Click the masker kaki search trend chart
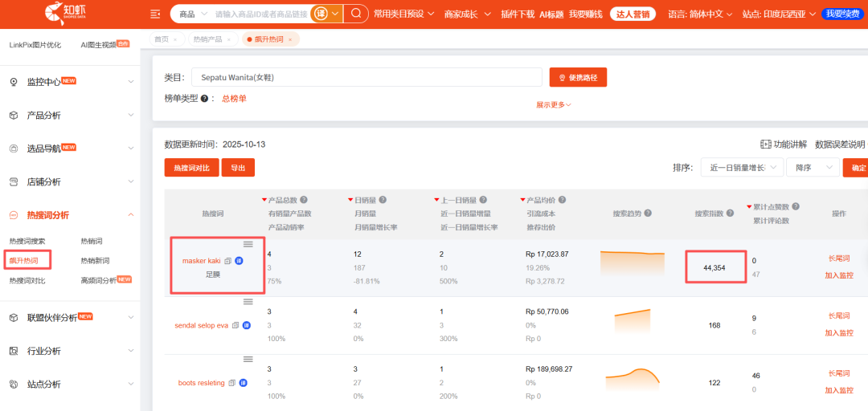 633,263
